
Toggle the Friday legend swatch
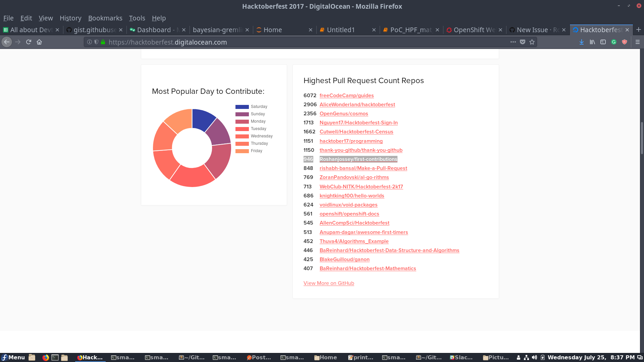point(242,151)
